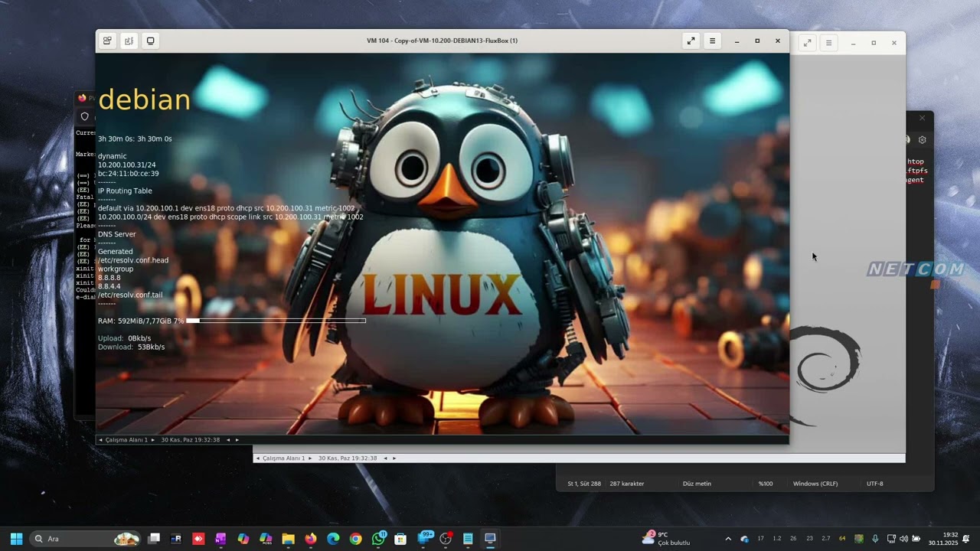The height and width of the screenshot is (551, 980).
Task: Open the hamburger menu of VM 104 window
Action: click(x=712, y=41)
